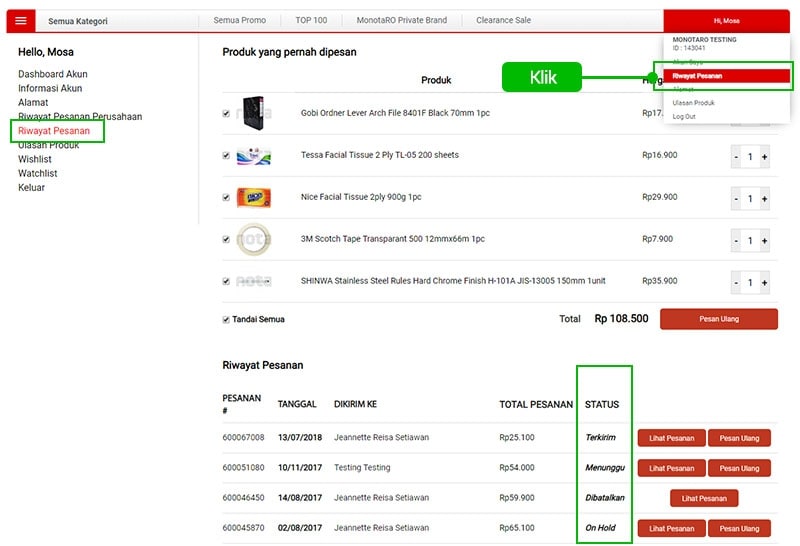Open the hamburger menu icon
The height and width of the screenshot is (546, 800).
pos(21,21)
